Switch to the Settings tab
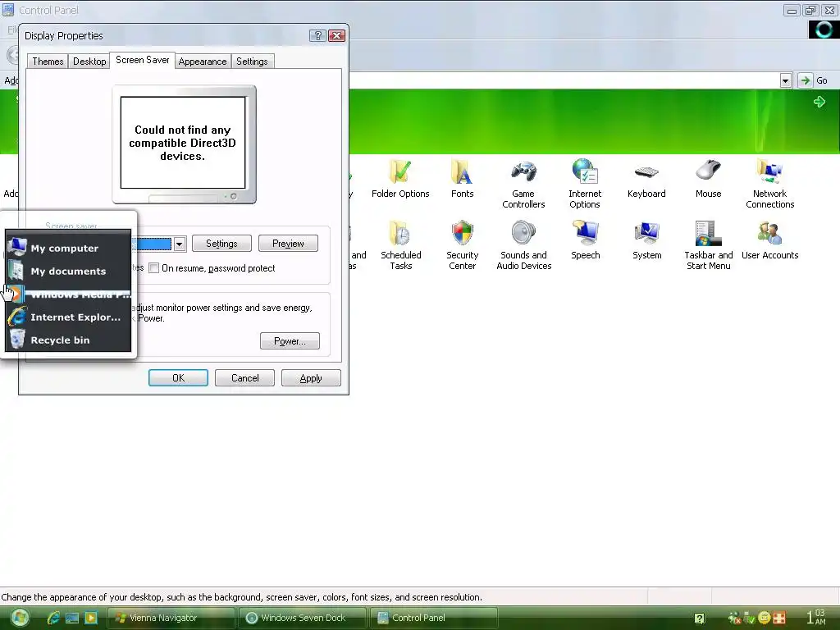Screen dimensions: 840x630 [x=252, y=61]
